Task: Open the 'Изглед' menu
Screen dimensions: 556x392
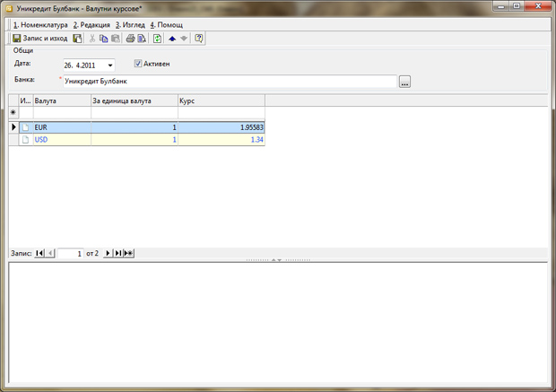Action: click(130, 25)
